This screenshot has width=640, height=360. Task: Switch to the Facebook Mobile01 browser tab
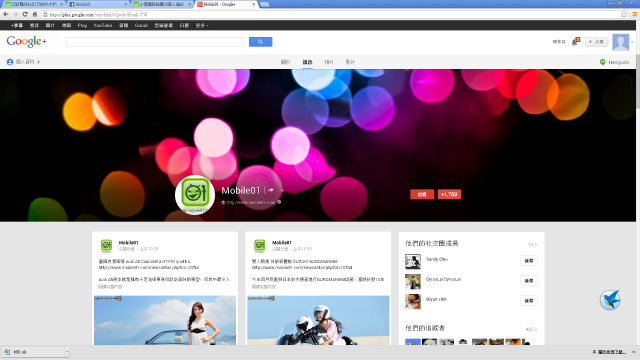(x=98, y=4)
